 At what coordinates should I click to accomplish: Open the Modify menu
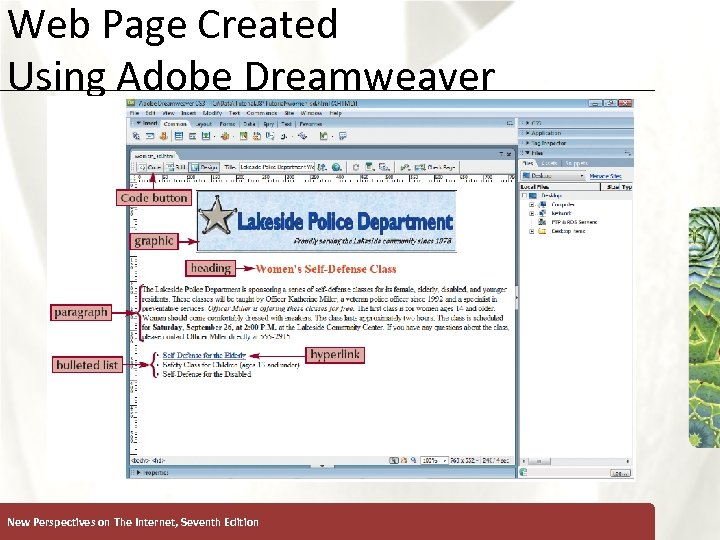[212, 113]
